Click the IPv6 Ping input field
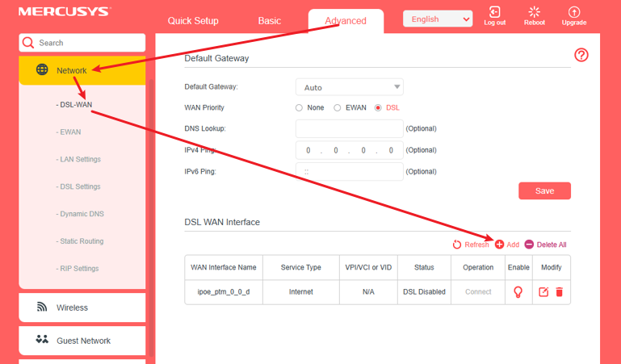The height and width of the screenshot is (364, 621). tap(350, 172)
